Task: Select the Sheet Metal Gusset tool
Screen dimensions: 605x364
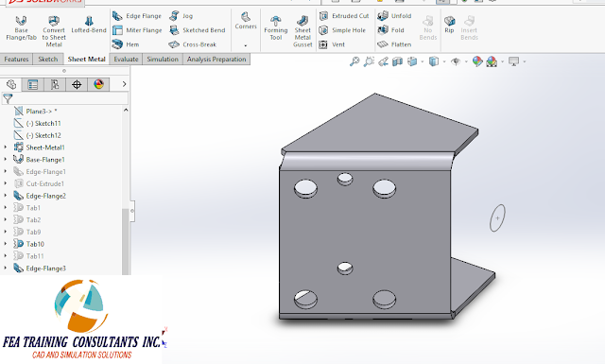Action: coord(302,31)
